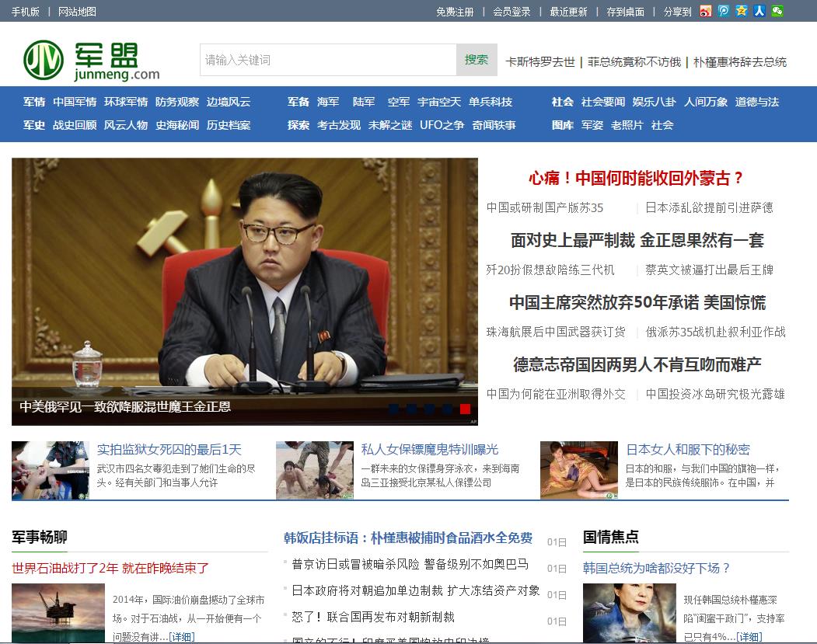The image size is (817, 644).
Task: Open headline 面对史上最严制裁 金正恩果然有一套
Action: (637, 241)
